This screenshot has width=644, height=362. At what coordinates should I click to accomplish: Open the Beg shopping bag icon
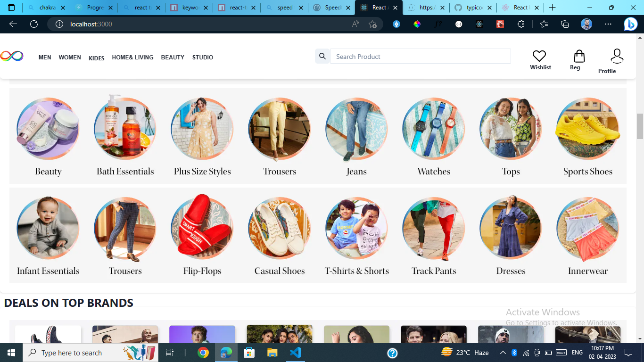579,56
